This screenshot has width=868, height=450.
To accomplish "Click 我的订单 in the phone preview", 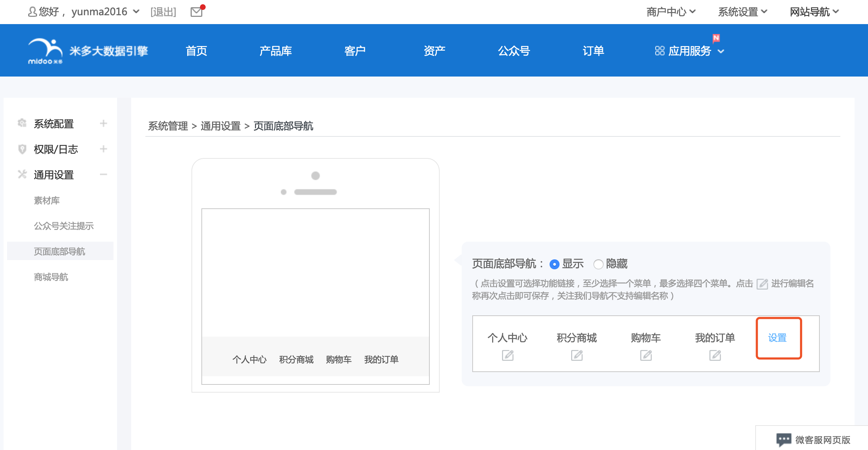I will (382, 360).
